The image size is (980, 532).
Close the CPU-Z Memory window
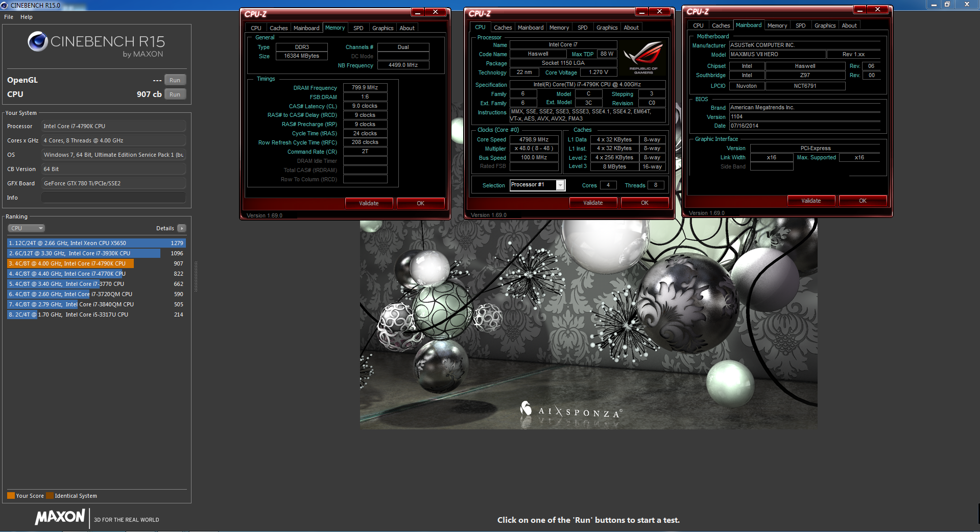(436, 12)
